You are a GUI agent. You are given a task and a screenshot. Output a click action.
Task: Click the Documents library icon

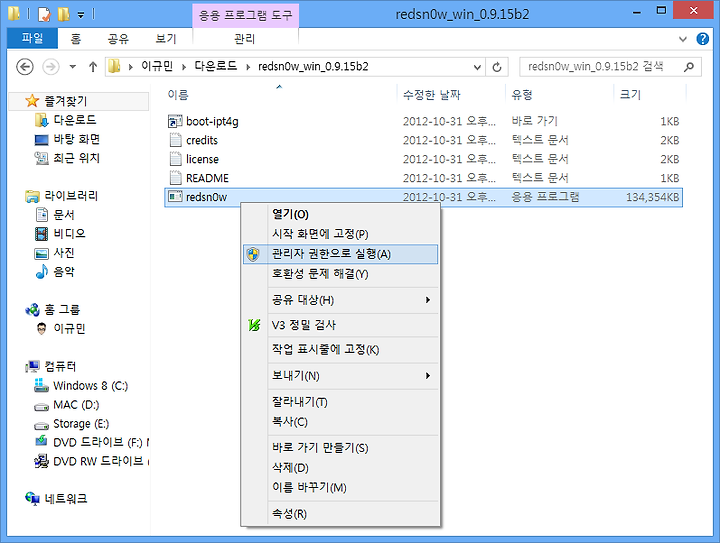(41, 215)
